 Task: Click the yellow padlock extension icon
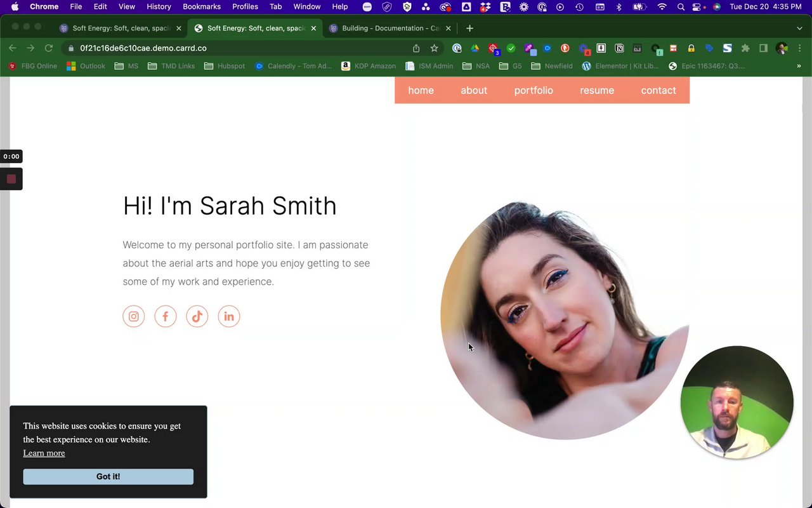(x=691, y=48)
